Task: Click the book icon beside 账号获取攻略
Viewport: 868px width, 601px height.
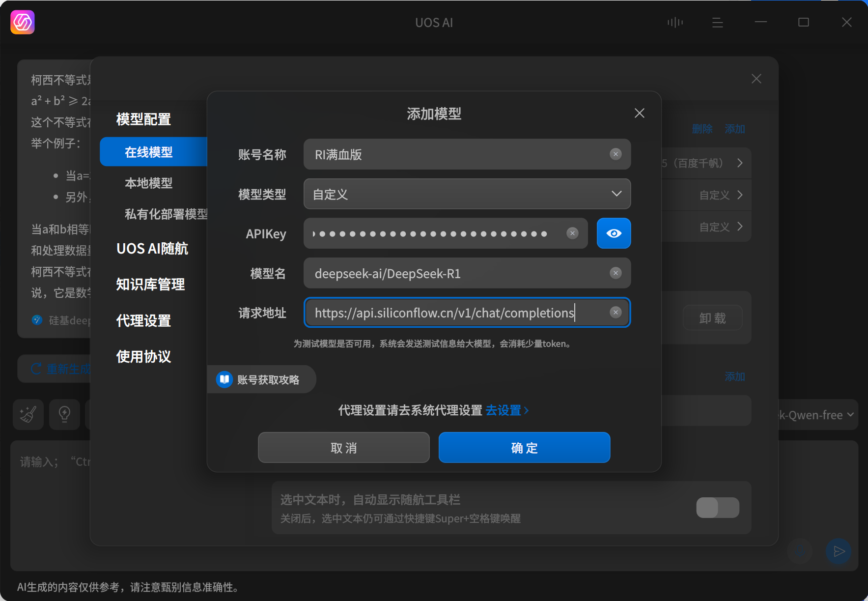Action: coord(224,379)
